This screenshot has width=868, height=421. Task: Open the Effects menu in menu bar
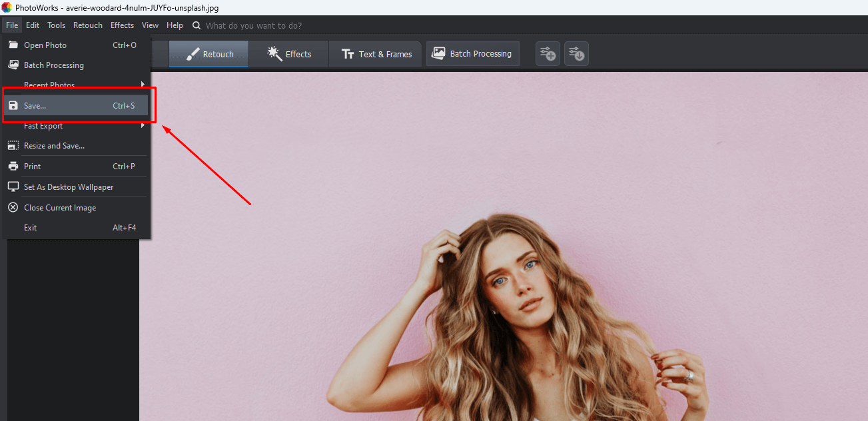tap(122, 25)
